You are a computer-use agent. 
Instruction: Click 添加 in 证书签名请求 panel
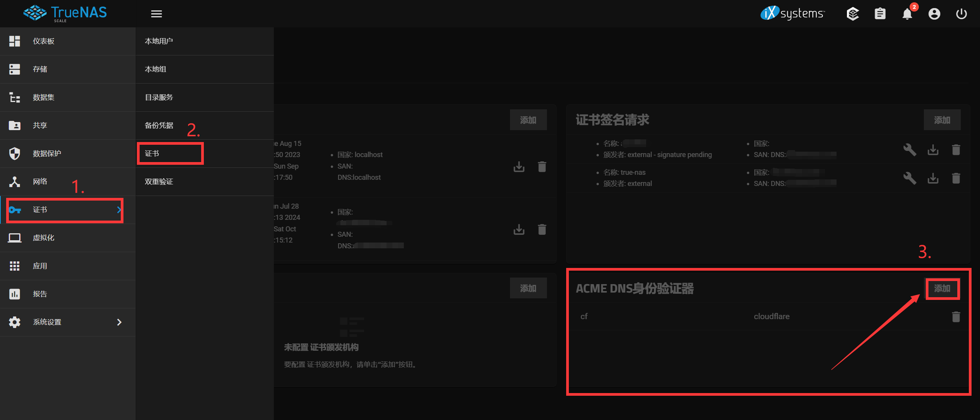click(x=942, y=120)
